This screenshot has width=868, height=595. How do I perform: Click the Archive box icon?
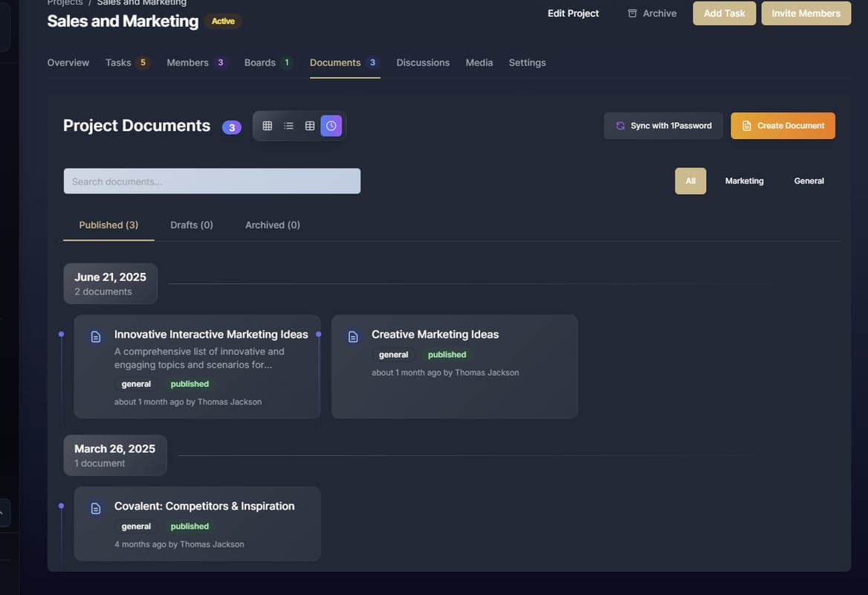point(632,13)
